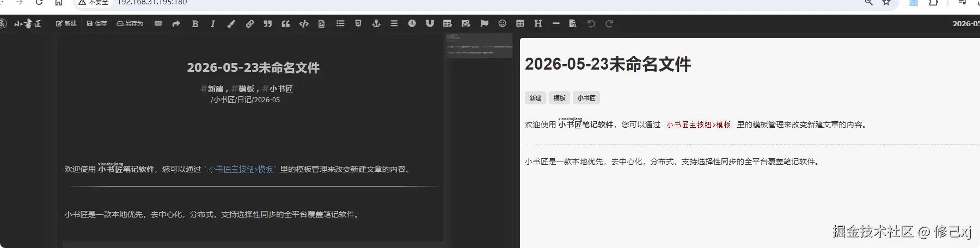Click the editor title 2026-05-23未命名文件
The image size is (980, 248).
tap(253, 68)
